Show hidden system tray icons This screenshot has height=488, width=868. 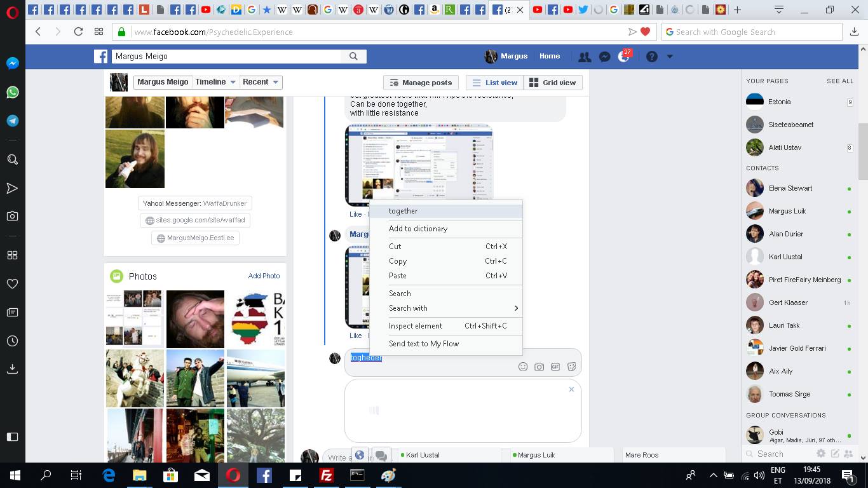pyautogui.click(x=713, y=475)
